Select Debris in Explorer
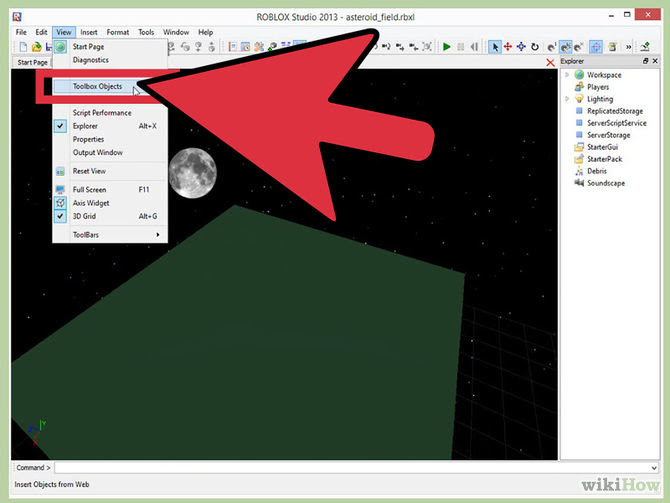The image size is (670, 503). coord(597,171)
